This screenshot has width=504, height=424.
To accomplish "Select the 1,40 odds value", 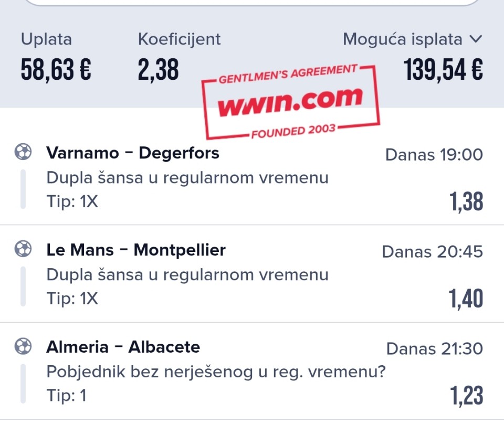I will click(x=466, y=299).
